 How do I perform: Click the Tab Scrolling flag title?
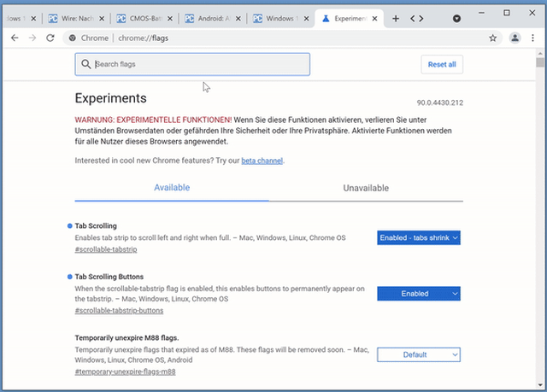pos(96,225)
